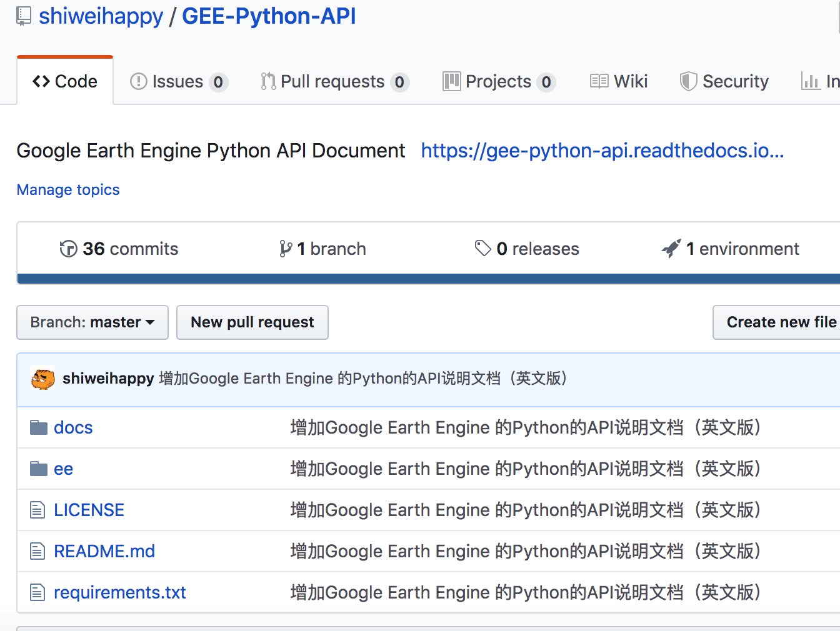
Task: Click the Security shield icon
Action: tap(687, 81)
